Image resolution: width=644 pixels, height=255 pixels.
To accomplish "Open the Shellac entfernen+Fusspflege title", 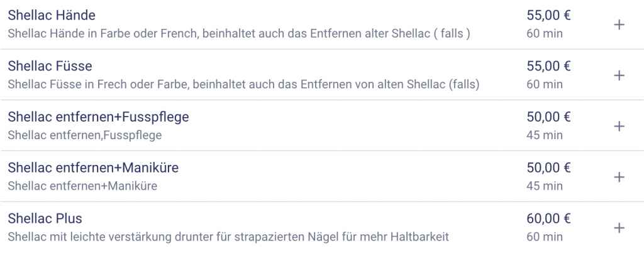I will (x=98, y=117).
